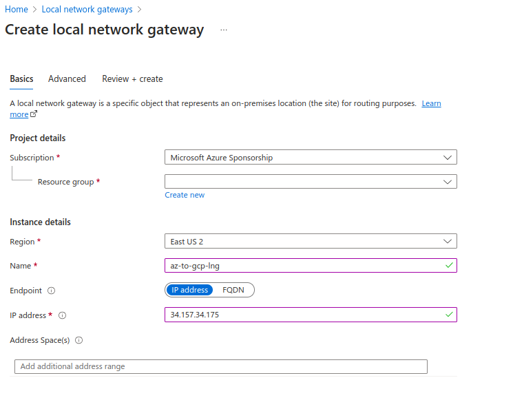Switch to the Advanced tab
The image size is (524, 420).
67,79
